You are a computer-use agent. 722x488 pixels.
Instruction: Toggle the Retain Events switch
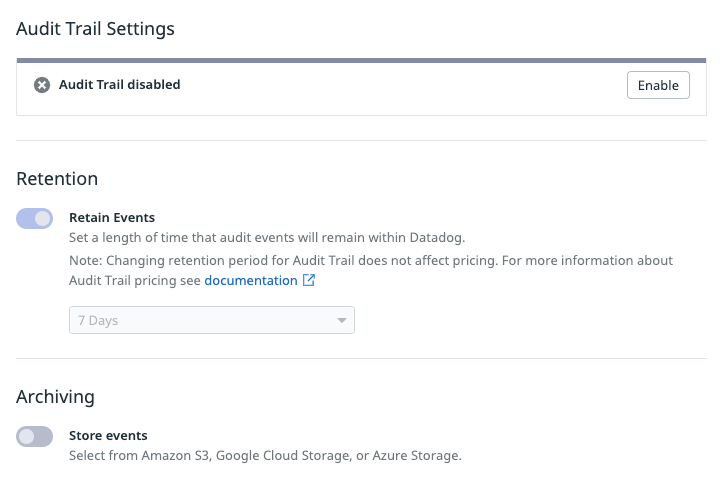[x=35, y=218]
